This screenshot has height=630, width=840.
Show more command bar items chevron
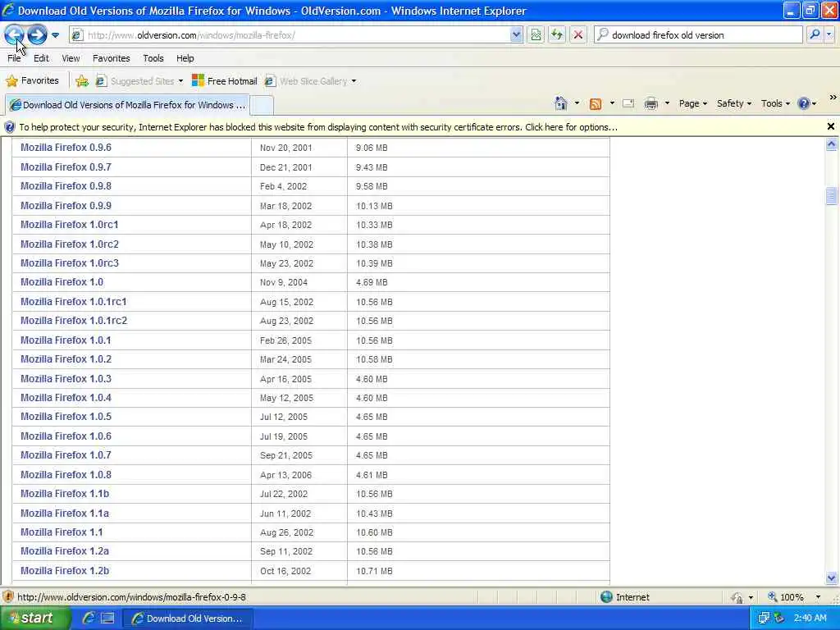(x=833, y=98)
